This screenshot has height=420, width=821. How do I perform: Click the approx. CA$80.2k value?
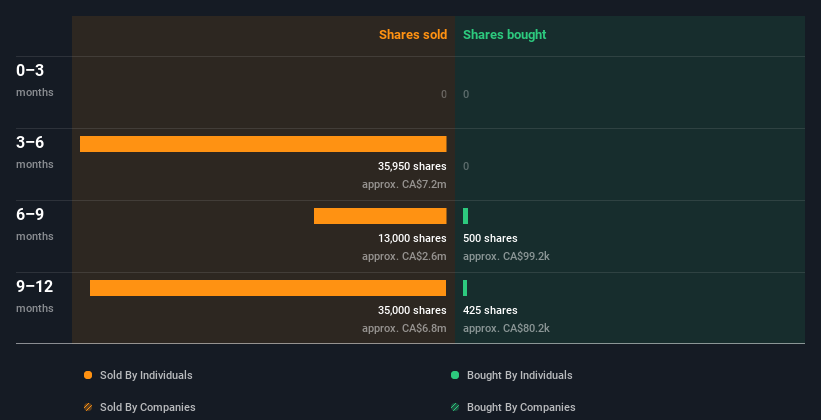point(506,328)
